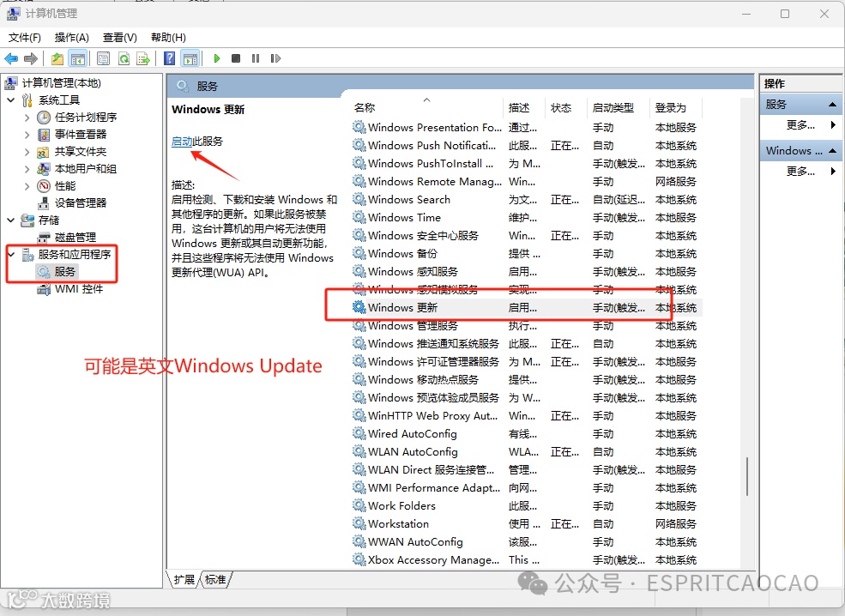This screenshot has height=616, width=845.
Task: Switch to the 标准 tab
Action: tap(215, 580)
